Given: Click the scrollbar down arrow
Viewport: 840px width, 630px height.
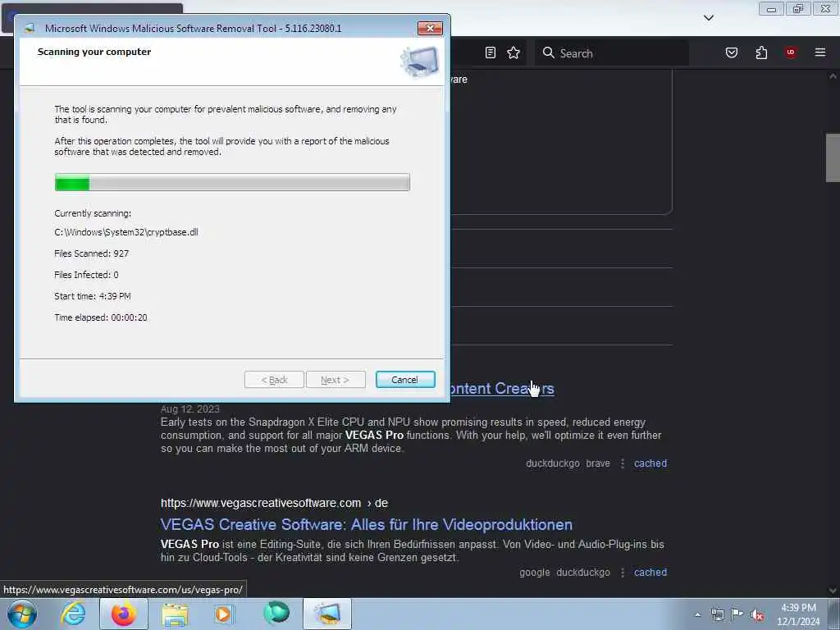Looking at the screenshot, I should (x=833, y=591).
